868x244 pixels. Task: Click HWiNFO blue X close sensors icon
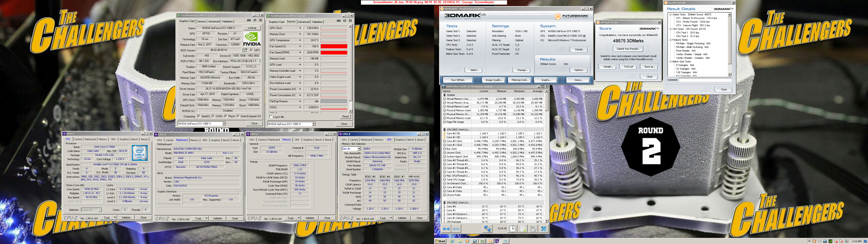coord(544,229)
